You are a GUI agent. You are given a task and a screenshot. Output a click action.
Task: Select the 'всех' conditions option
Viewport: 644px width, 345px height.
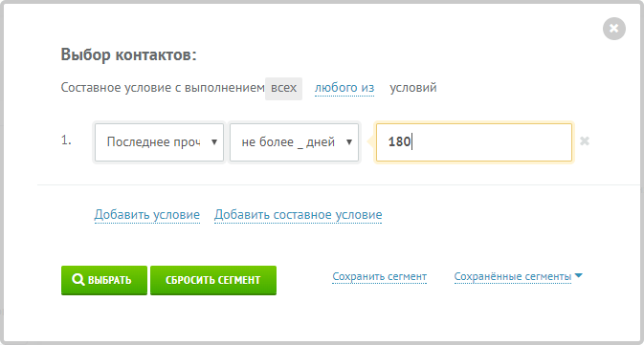[x=283, y=88]
